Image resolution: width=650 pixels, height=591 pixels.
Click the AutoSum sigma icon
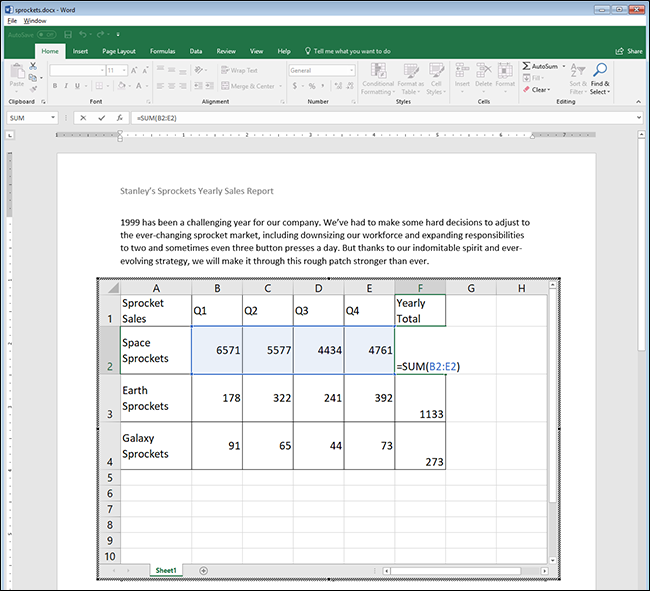pyautogui.click(x=527, y=66)
